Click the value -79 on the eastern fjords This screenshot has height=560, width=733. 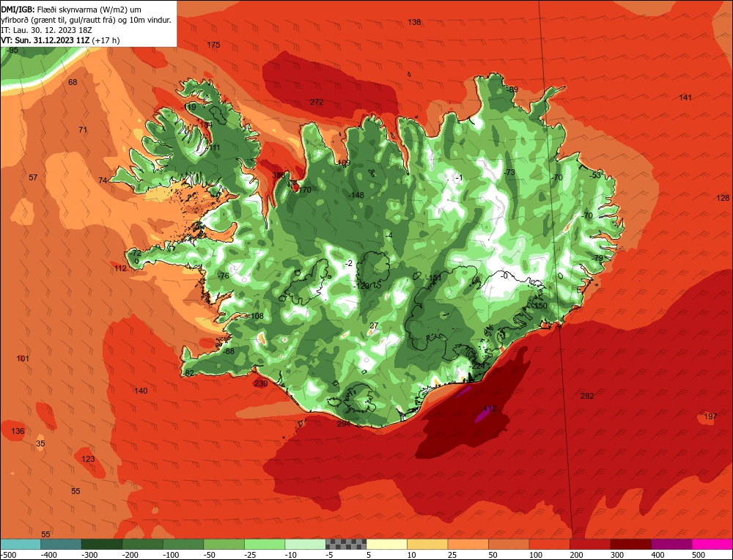(597, 259)
